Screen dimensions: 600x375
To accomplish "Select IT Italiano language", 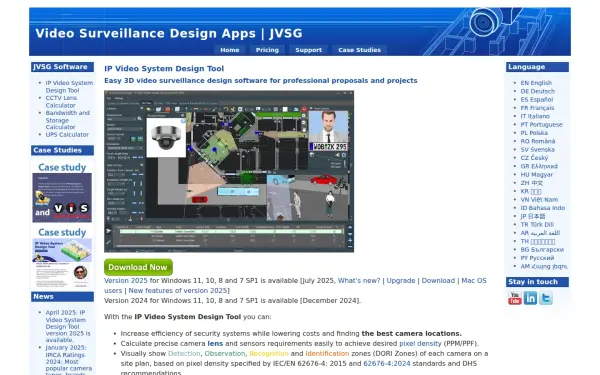I will (535, 116).
